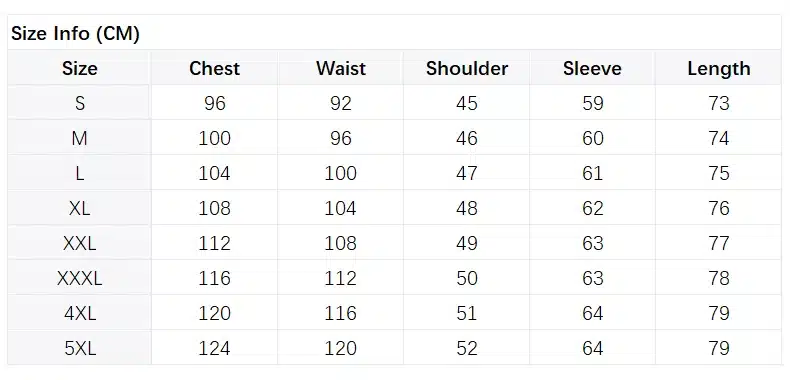
Task: Click the Shoulder column header
Action: click(467, 69)
